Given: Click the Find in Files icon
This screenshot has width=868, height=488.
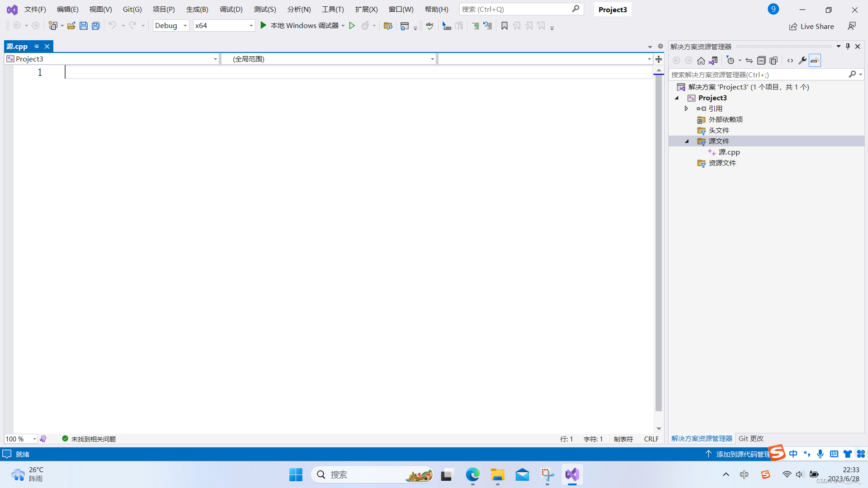Looking at the screenshot, I should coord(387,26).
